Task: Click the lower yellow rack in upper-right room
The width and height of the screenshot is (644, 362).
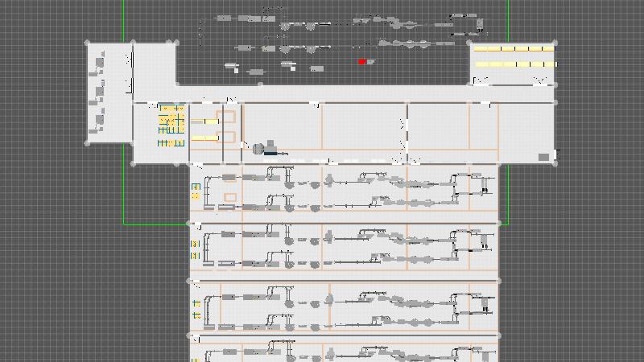Action: coord(514,64)
